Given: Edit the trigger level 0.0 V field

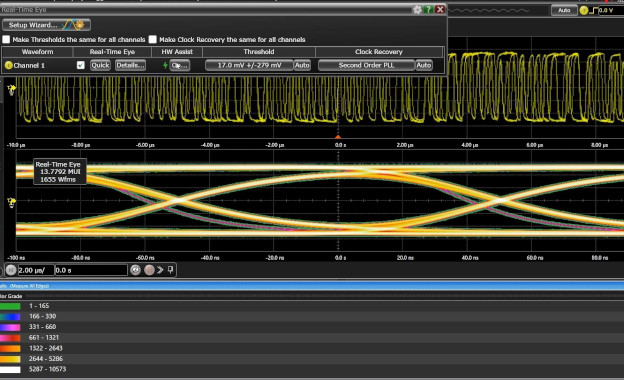Looking at the screenshot, I should (611, 10).
